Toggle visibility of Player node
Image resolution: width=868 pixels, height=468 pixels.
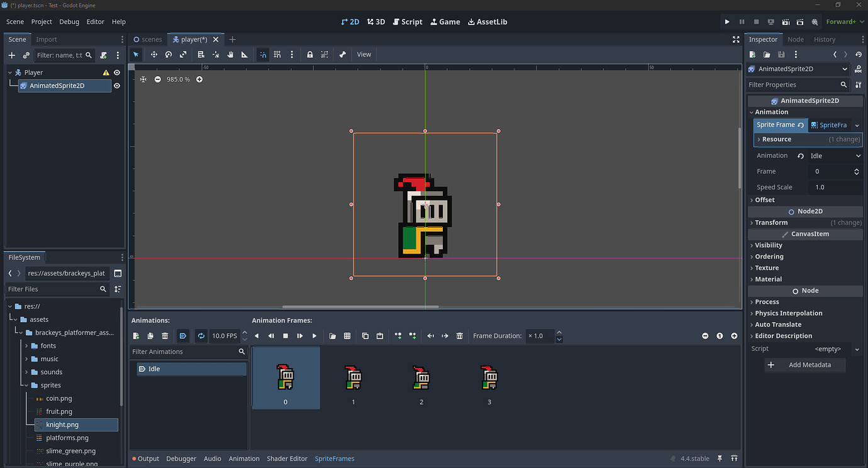117,72
